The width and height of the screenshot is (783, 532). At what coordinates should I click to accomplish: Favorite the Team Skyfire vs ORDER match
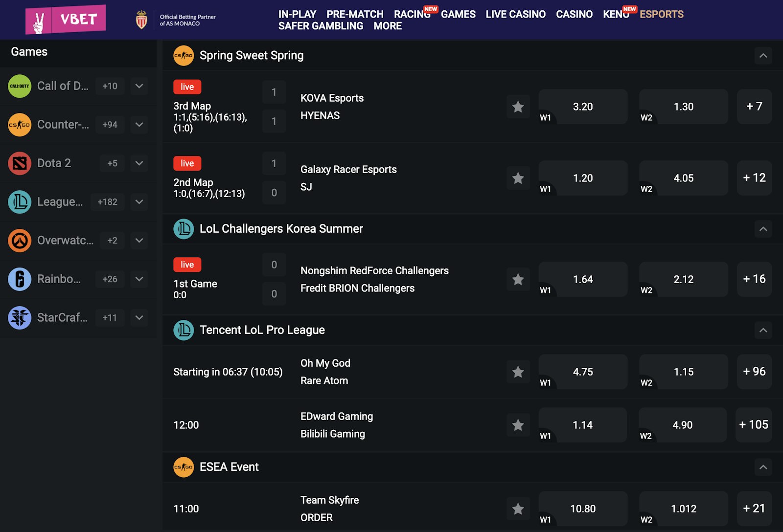pyautogui.click(x=518, y=509)
